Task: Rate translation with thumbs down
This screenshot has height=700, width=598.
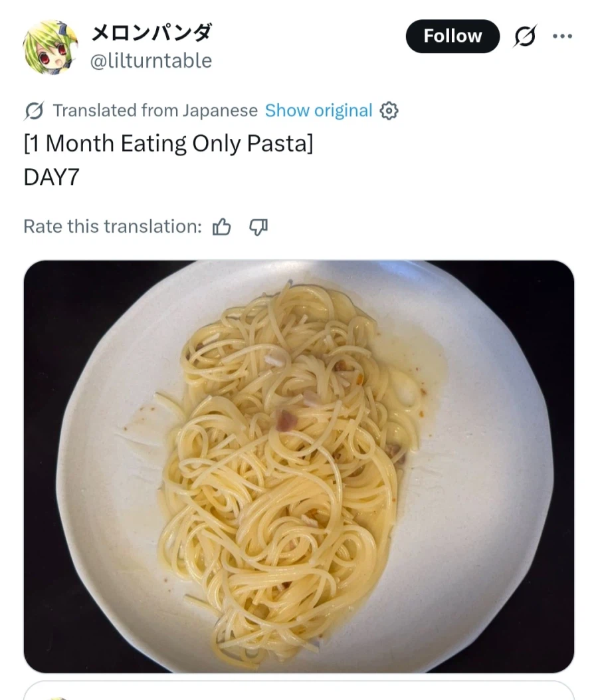Action: pos(258,227)
